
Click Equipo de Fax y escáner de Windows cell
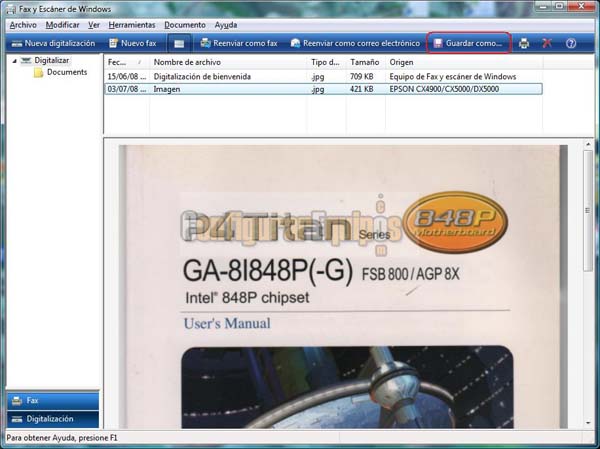[453, 77]
